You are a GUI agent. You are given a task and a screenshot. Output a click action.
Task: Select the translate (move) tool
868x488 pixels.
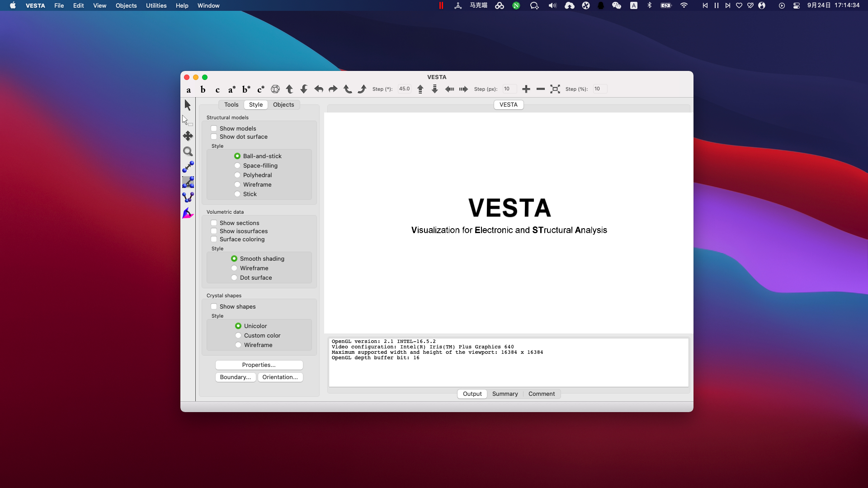coord(188,136)
